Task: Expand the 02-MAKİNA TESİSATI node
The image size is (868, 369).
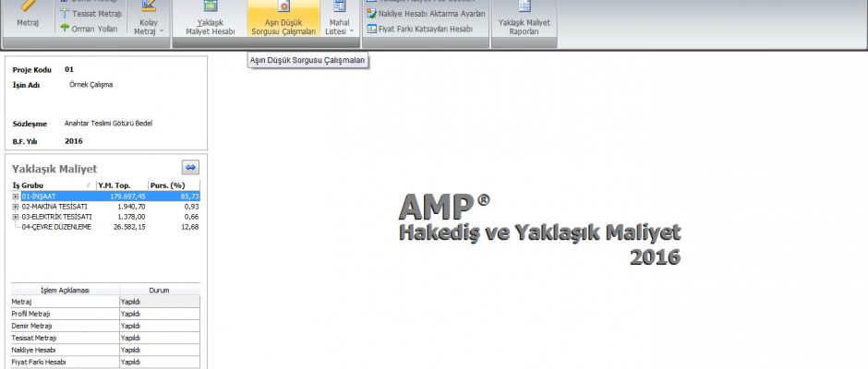Action: pyautogui.click(x=15, y=207)
